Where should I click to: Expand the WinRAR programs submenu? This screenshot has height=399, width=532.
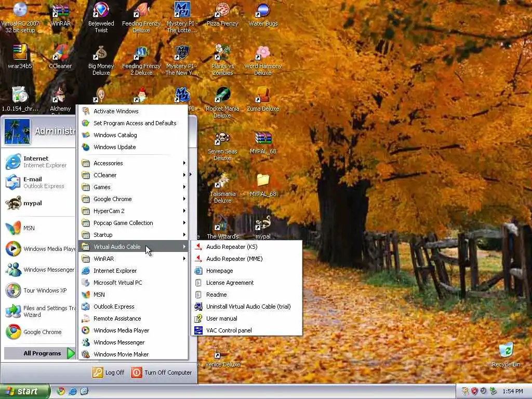coord(134,259)
